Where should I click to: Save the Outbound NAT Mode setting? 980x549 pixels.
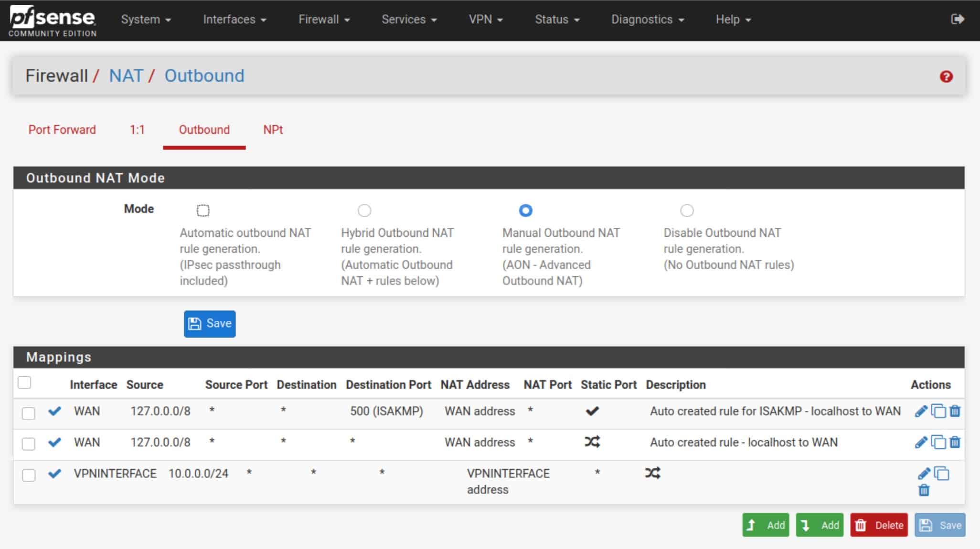coord(210,324)
